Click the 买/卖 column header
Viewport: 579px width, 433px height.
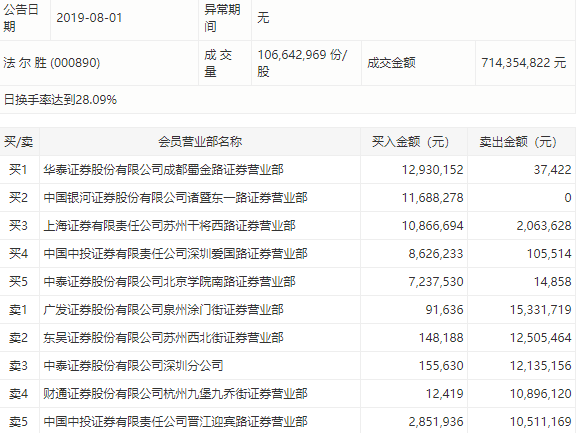point(19,142)
